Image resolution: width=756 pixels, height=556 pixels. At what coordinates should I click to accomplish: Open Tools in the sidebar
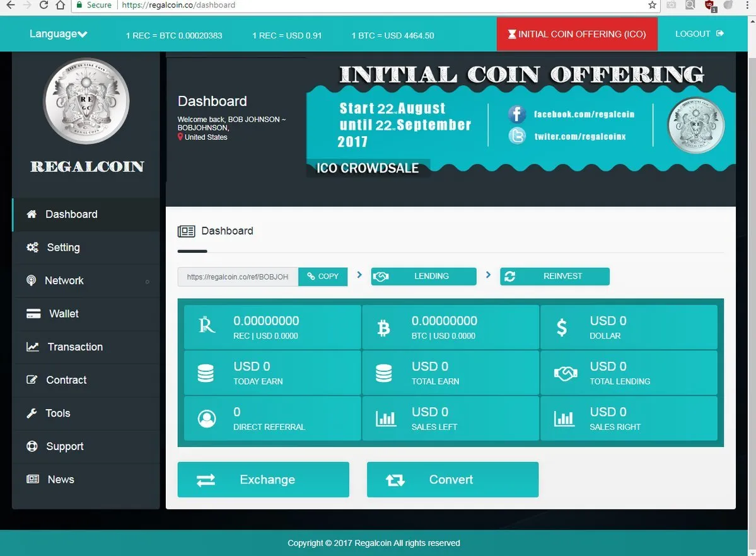(86, 414)
